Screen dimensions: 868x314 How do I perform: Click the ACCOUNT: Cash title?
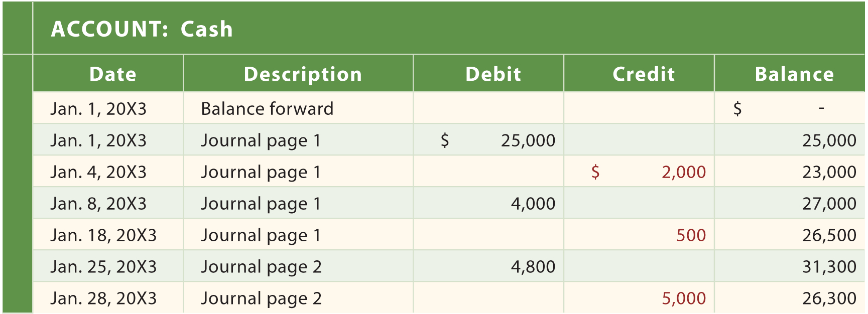click(142, 29)
